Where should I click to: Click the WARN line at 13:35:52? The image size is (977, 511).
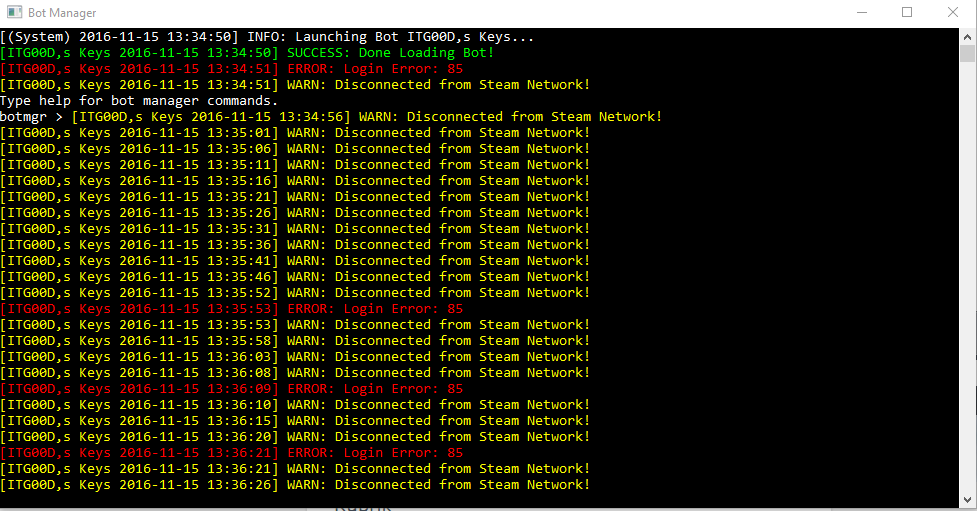[295, 293]
